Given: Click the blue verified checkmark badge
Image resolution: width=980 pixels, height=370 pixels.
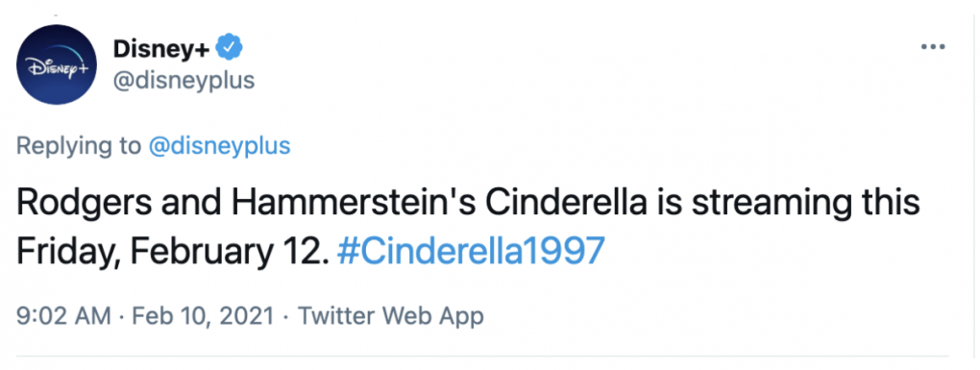Looking at the screenshot, I should coord(229,47).
